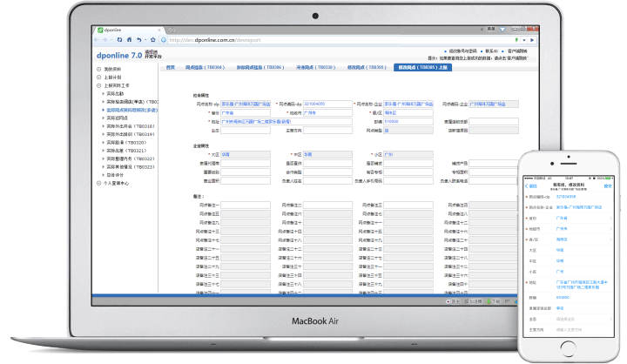Open sidebar item labeled TB0323

pos(130,167)
